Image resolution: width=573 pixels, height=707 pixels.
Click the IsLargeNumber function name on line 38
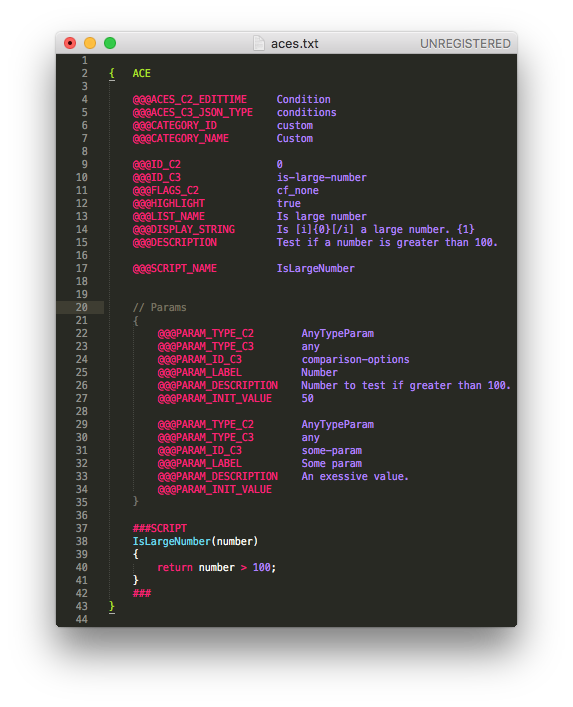172,541
